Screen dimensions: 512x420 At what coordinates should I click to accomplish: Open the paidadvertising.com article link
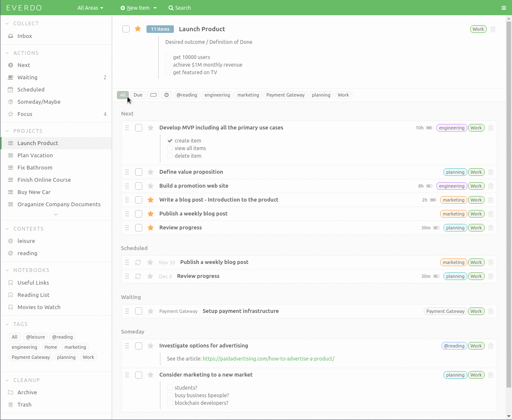[268, 359]
